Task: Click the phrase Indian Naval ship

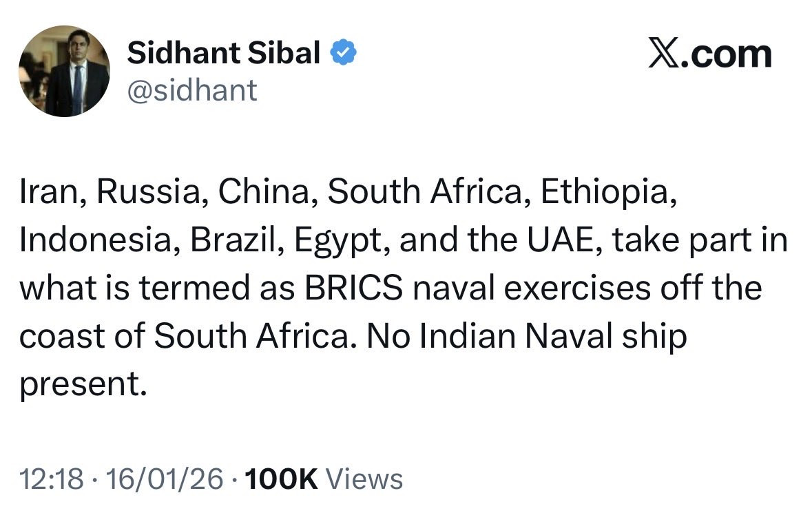Action: click(553, 336)
